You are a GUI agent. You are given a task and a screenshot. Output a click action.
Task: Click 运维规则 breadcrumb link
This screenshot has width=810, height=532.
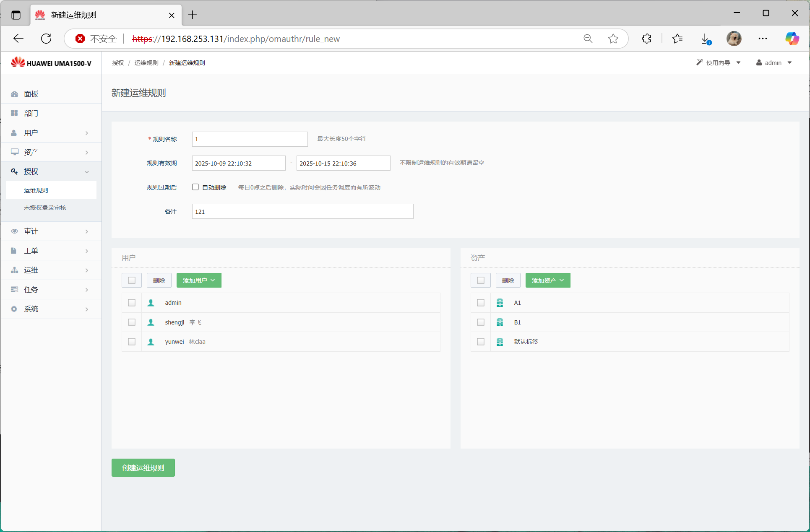[x=146, y=63]
